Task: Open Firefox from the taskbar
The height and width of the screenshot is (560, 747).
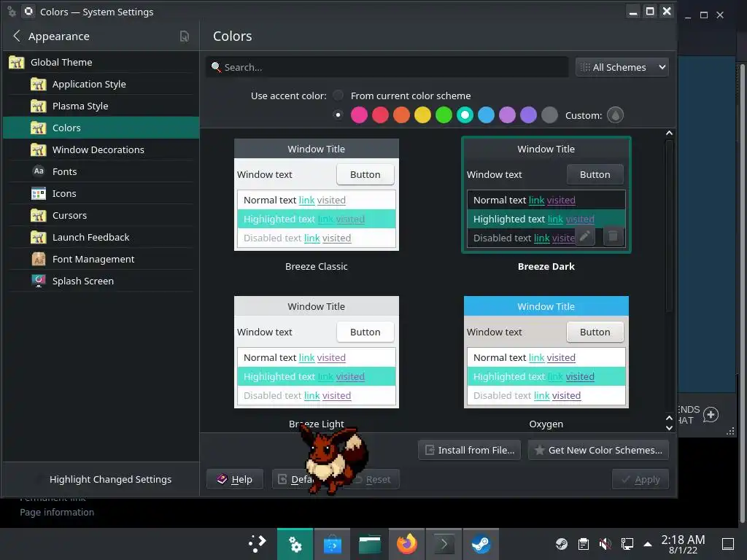Action: click(x=407, y=544)
